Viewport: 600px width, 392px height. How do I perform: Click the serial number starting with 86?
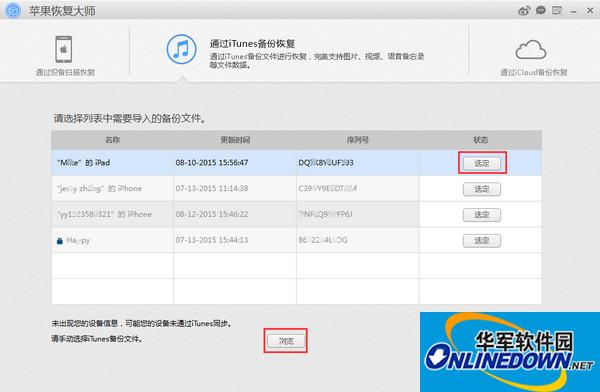coord(323,240)
